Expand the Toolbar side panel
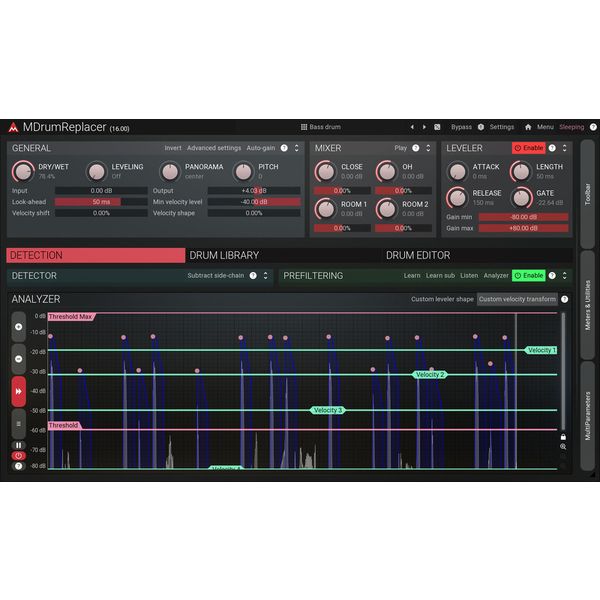Screen dimensions: 600x600 pos(587,194)
